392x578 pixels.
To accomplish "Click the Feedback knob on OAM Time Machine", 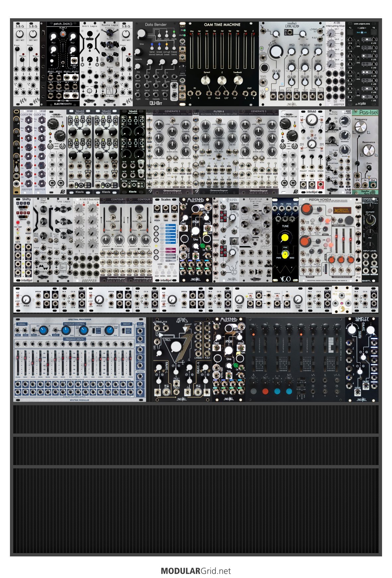I will 238,80.
